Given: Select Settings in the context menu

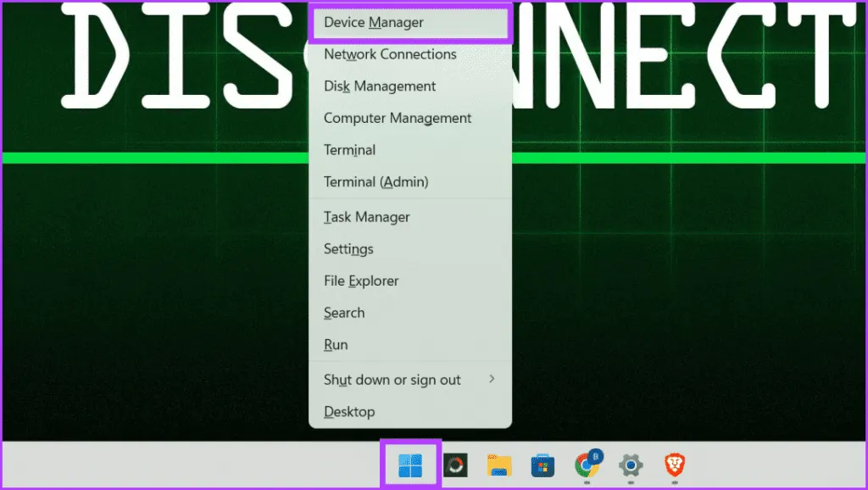Looking at the screenshot, I should [348, 249].
